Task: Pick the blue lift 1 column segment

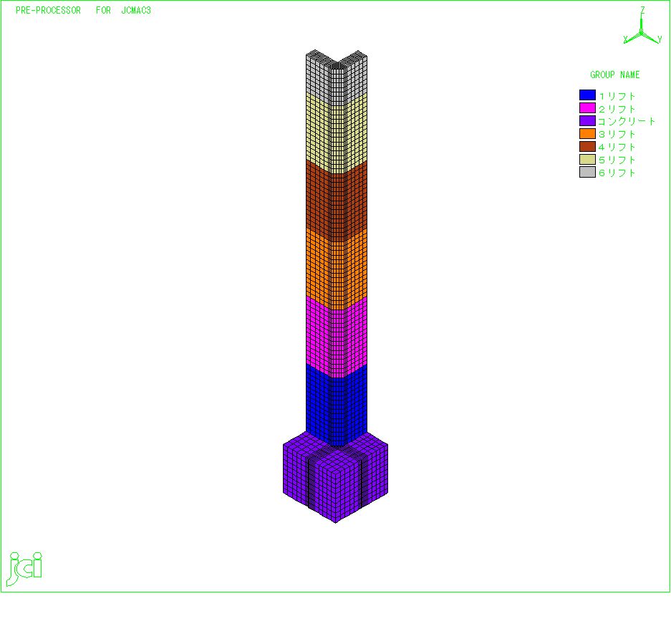Action: click(337, 405)
